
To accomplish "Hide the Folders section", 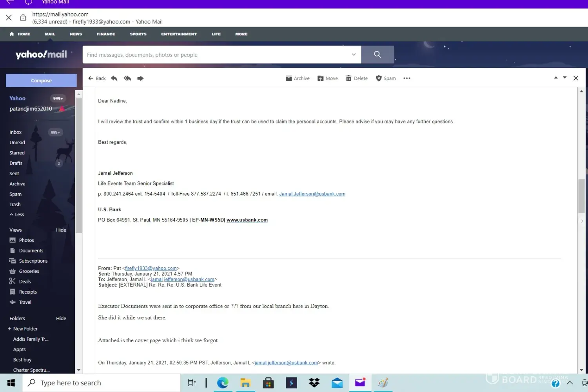I will (61, 318).
